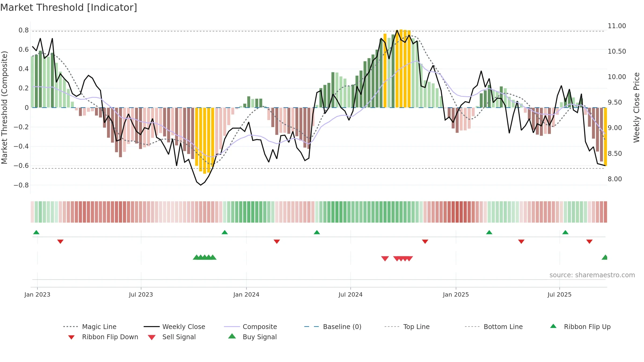644x362 pixels.
Task: Click the Jul 2024 x-axis label
Action: (350, 294)
